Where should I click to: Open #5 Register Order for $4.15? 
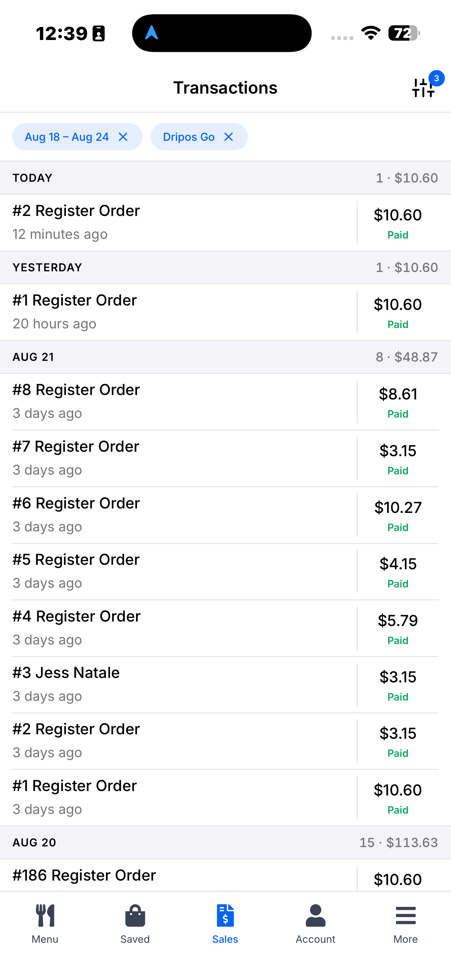(225, 571)
